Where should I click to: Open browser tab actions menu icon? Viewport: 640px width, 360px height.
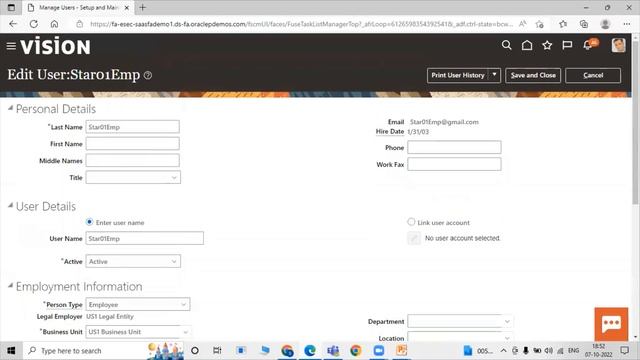11,7
